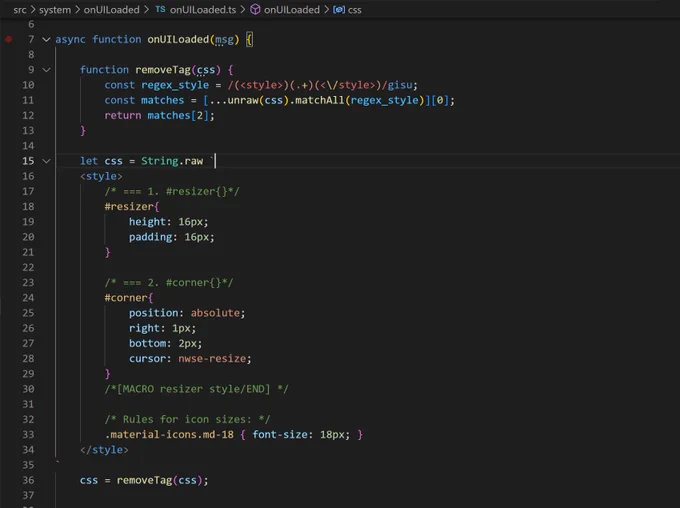Click the cube symbol icon in breadcrumbs

tap(255, 10)
